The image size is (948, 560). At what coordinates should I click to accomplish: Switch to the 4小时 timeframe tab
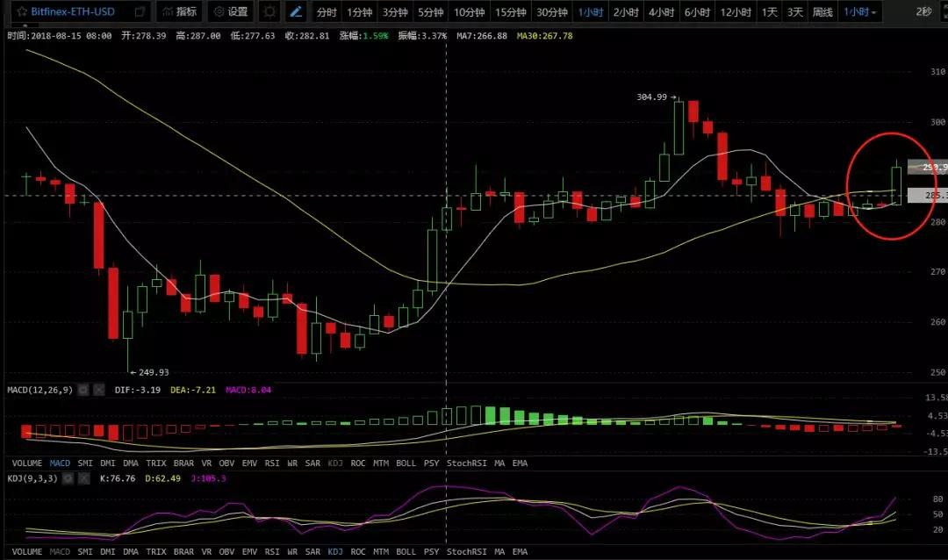click(661, 12)
